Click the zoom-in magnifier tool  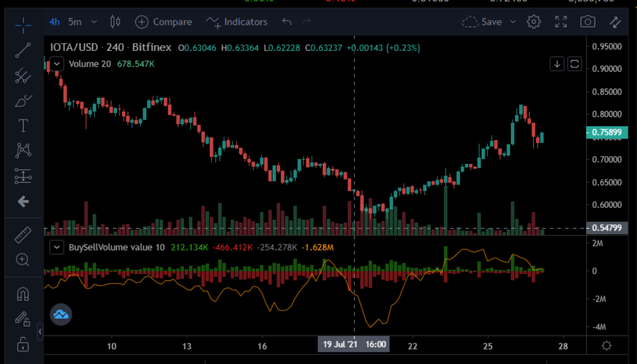coord(23,260)
